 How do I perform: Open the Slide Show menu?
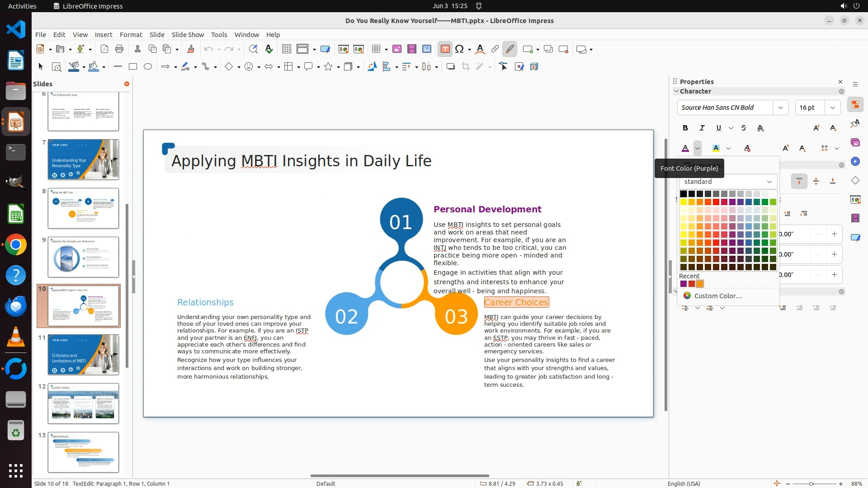(x=188, y=35)
